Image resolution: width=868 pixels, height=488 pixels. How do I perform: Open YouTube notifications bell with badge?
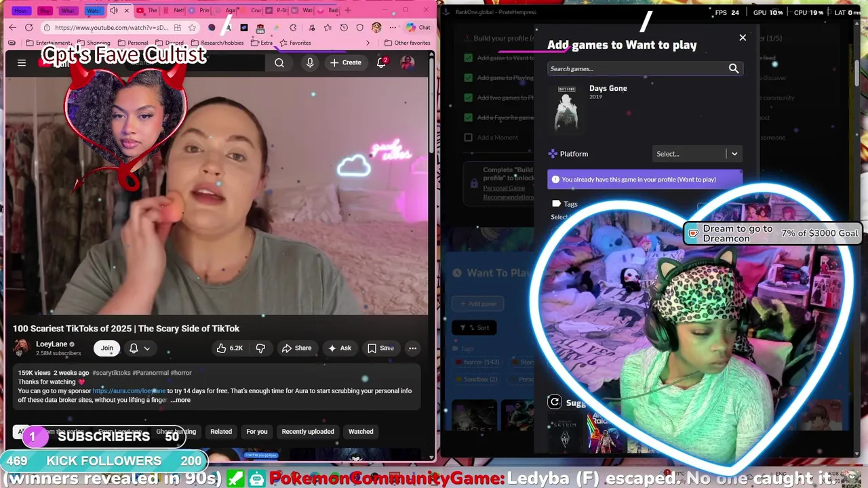[x=382, y=62]
